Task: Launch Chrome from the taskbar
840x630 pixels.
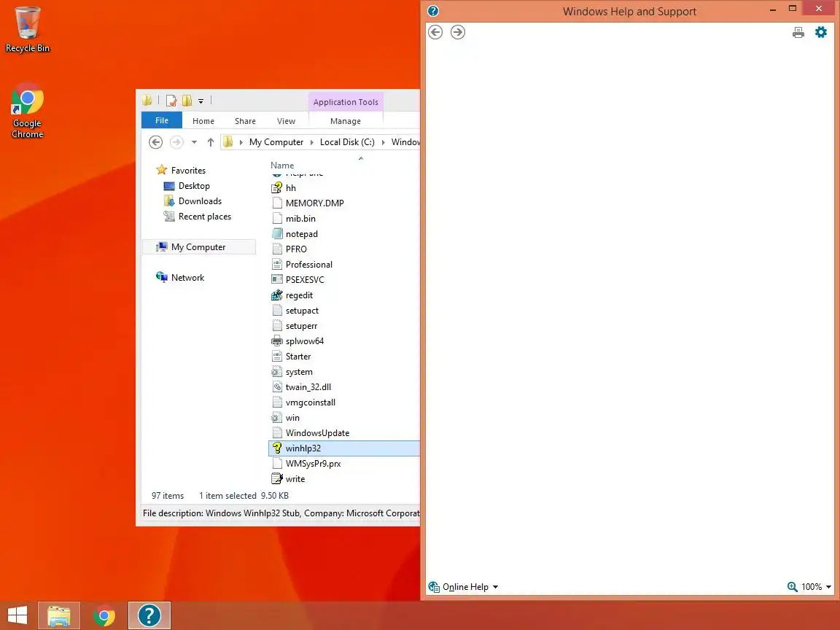Action: 104,615
